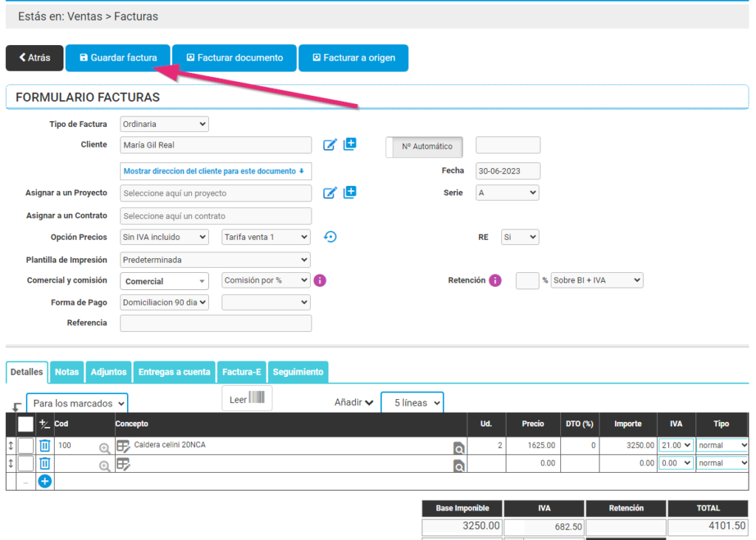Search concepts via magnifier on first row
The image size is (756, 540).
[x=459, y=448]
